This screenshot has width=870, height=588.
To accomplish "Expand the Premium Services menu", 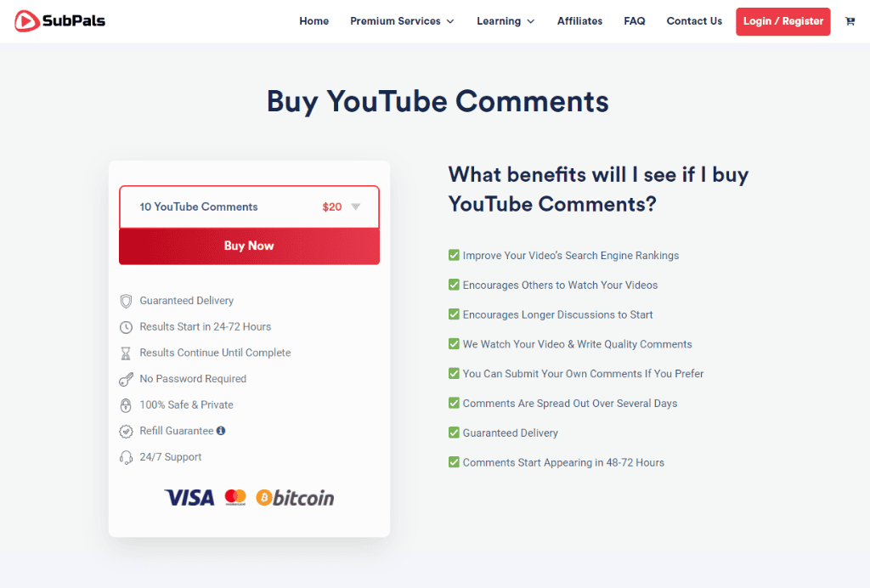I will [402, 21].
